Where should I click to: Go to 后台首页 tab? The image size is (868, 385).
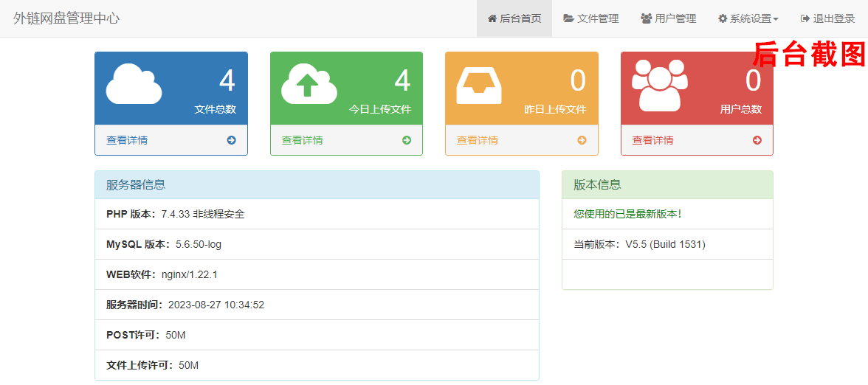tap(514, 19)
